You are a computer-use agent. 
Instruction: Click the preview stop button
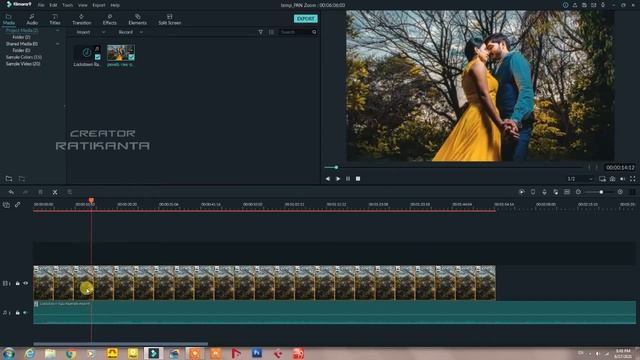(358, 179)
